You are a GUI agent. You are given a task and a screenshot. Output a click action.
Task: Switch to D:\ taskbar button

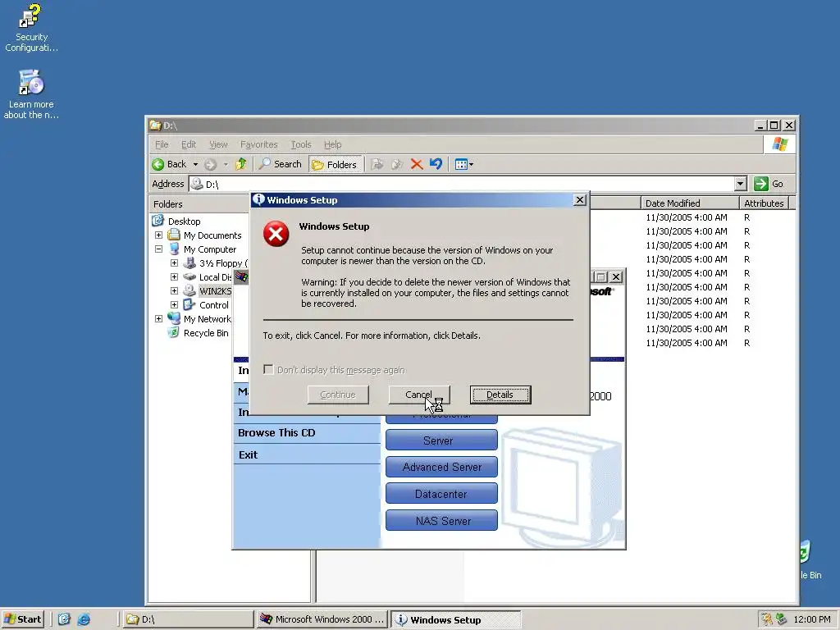(x=188, y=619)
